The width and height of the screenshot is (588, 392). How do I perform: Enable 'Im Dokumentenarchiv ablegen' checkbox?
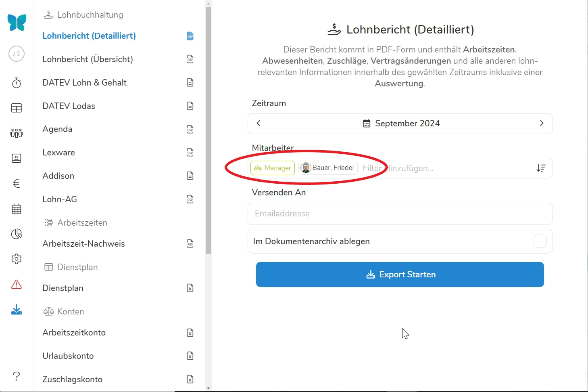540,241
